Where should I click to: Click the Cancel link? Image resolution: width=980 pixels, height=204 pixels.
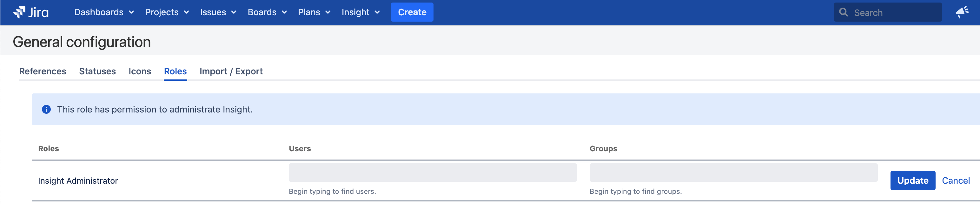[956, 180]
